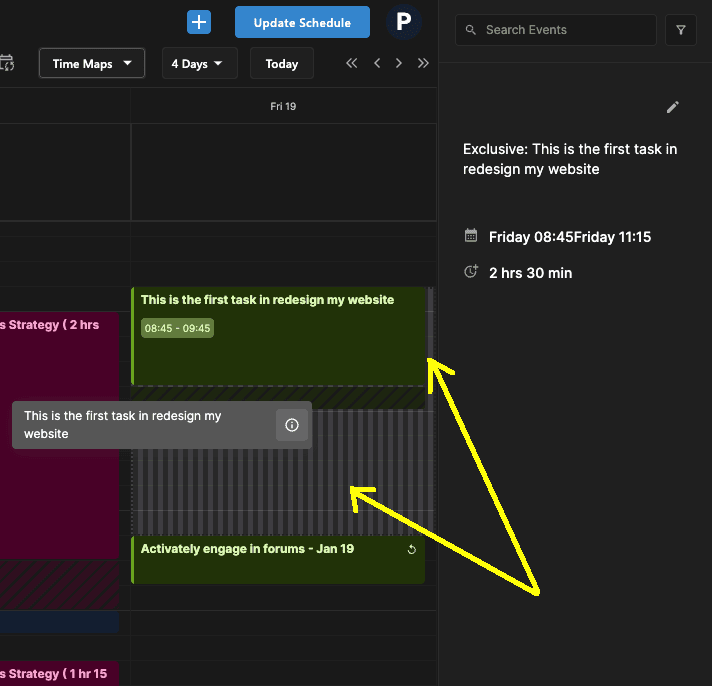Image resolution: width=712 pixels, height=686 pixels.
Task: Click the Today button
Action: point(281,63)
